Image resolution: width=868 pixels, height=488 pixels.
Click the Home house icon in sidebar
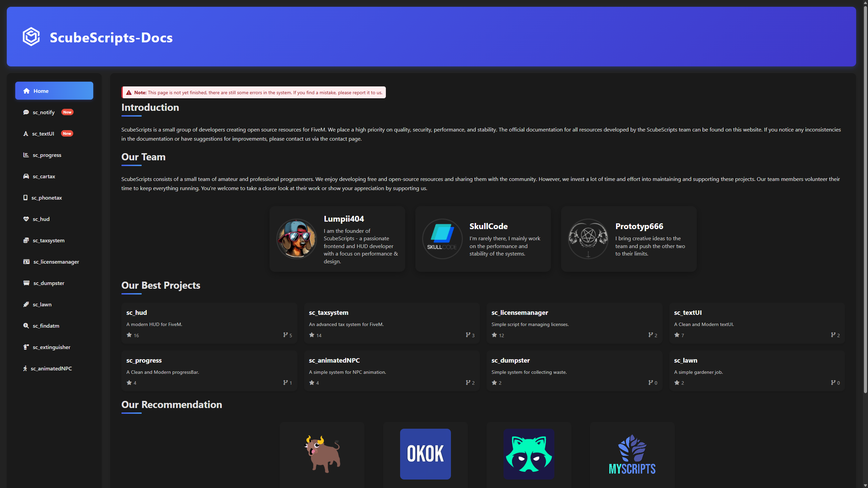(x=26, y=91)
